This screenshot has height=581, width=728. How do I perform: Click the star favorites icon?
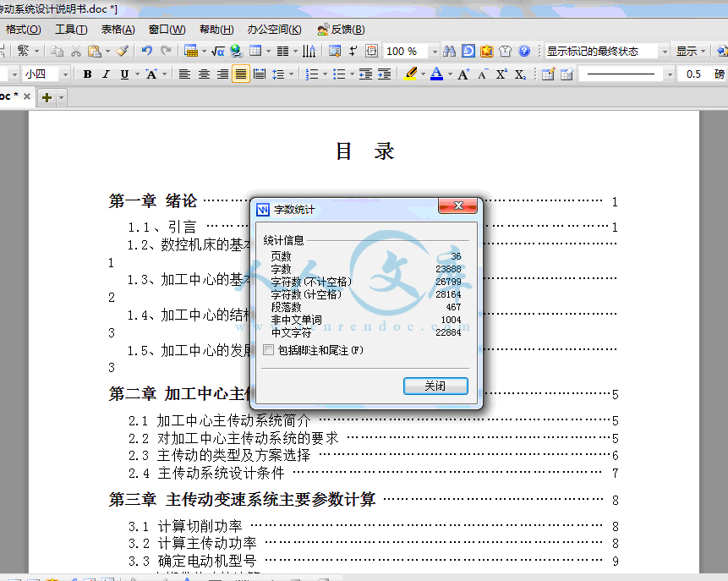click(486, 51)
